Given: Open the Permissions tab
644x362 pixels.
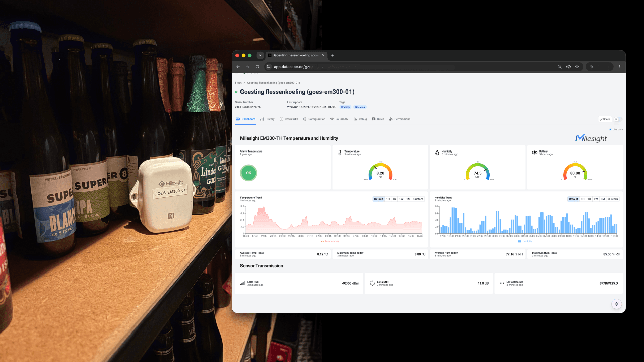Looking at the screenshot, I should 400,119.
